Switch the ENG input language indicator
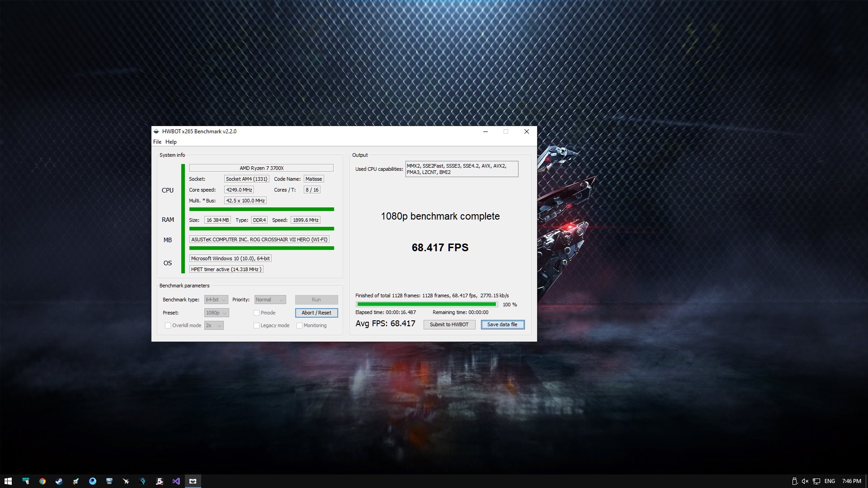The width and height of the screenshot is (868, 488). coord(830,481)
